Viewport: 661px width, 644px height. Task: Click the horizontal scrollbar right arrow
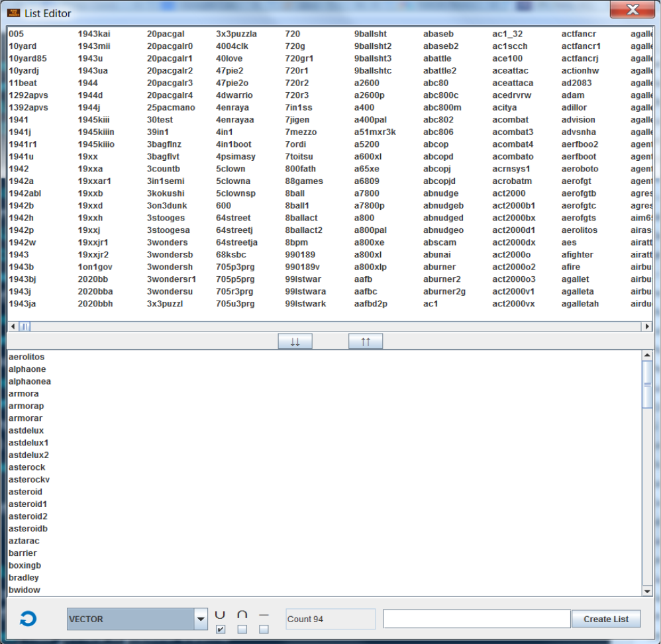[646, 326]
